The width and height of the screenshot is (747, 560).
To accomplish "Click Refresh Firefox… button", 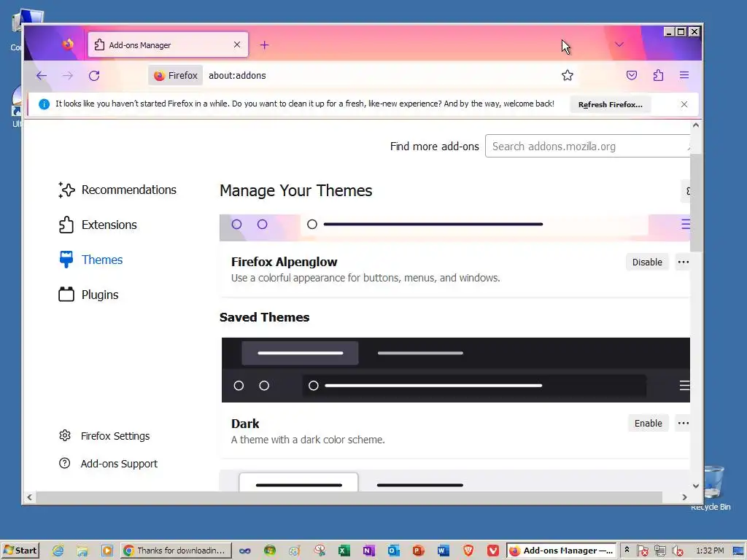I will [611, 104].
